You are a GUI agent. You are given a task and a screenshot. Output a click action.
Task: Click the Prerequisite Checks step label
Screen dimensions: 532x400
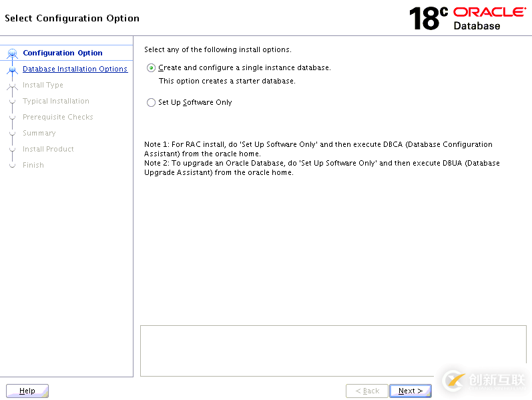[x=57, y=117]
